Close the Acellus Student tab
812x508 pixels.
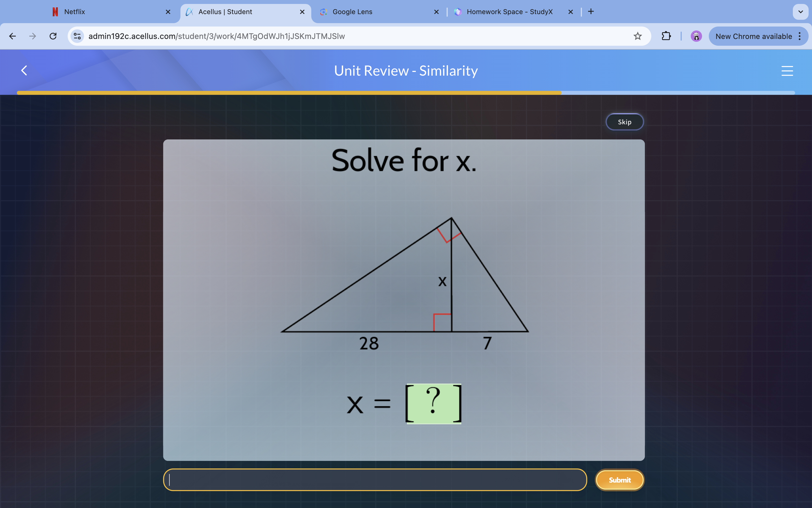point(302,12)
